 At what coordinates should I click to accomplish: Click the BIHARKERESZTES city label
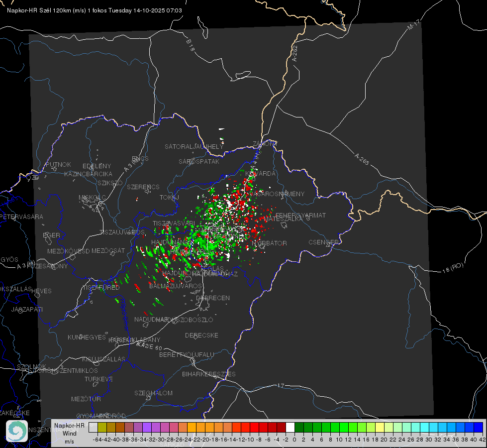[209, 374]
